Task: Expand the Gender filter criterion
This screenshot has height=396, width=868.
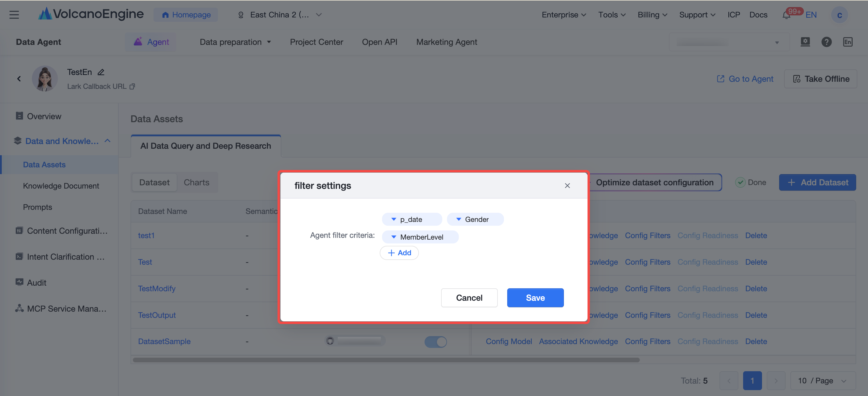Action: tap(475, 219)
